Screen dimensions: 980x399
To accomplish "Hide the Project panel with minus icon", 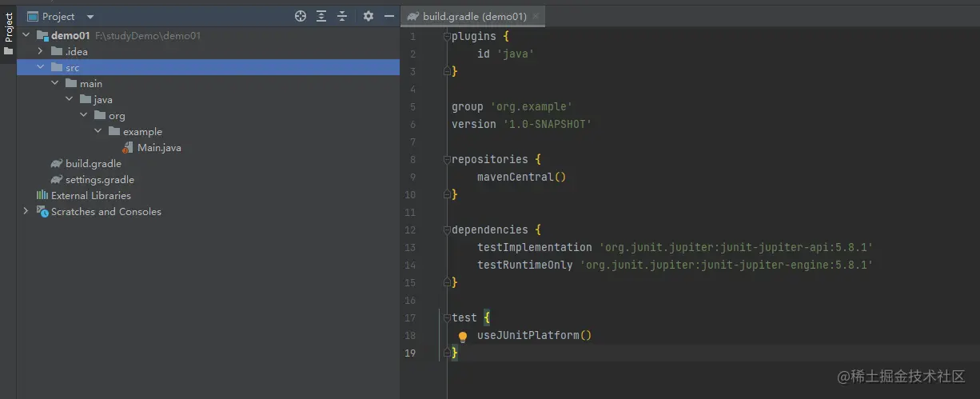I will (389, 16).
